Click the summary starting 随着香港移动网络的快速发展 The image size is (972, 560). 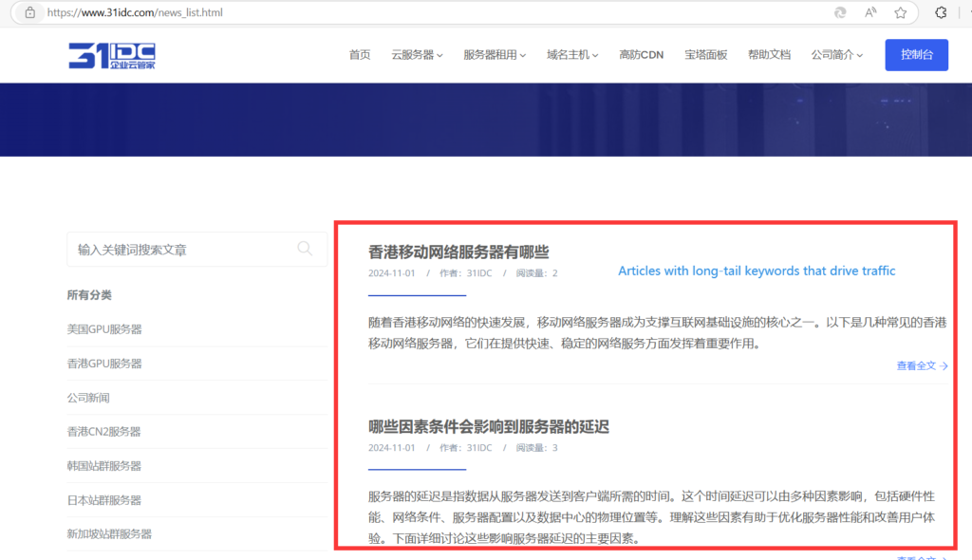click(x=657, y=333)
